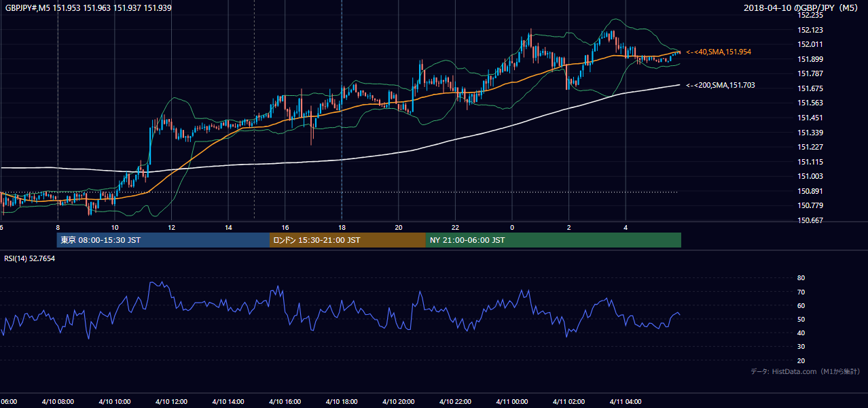Click hour label 22 under the price chart
Viewport: 868px width, 408px height.
(455, 228)
